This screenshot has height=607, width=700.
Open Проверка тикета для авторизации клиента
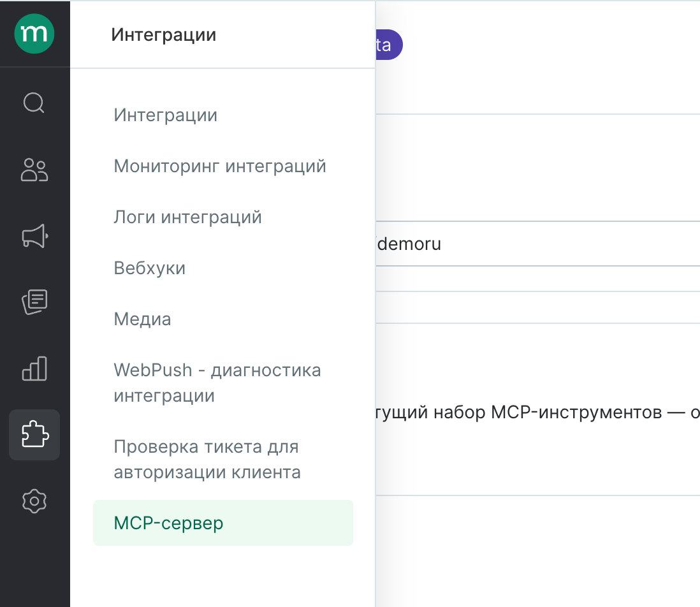[207, 459]
